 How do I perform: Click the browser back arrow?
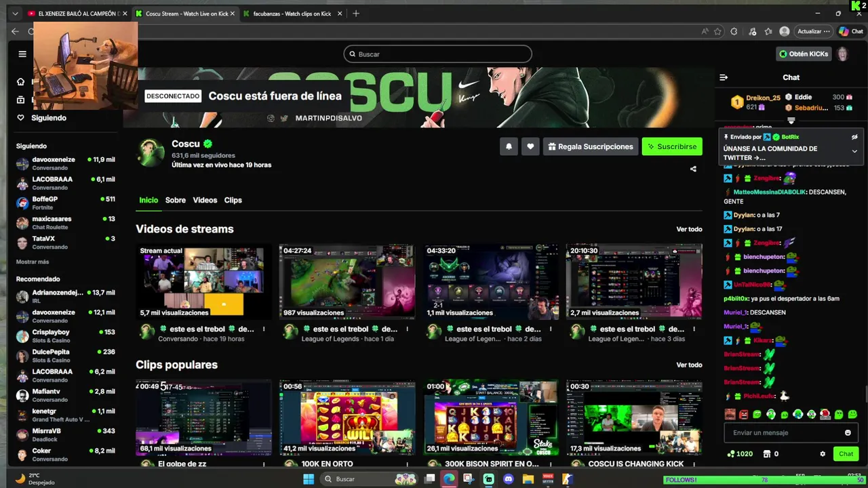15,31
